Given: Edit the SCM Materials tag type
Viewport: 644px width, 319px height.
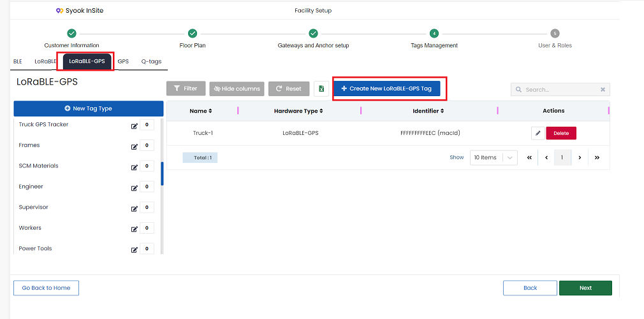Looking at the screenshot, I should coord(135,167).
